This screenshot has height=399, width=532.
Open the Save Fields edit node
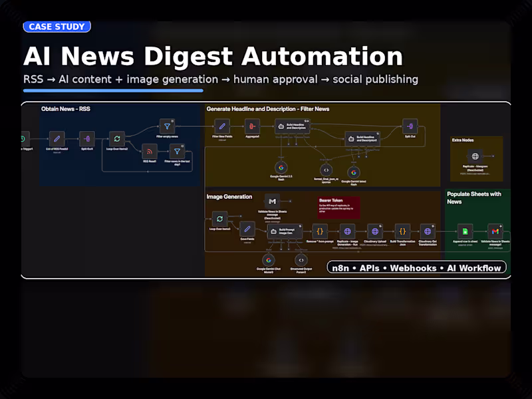[247, 229]
